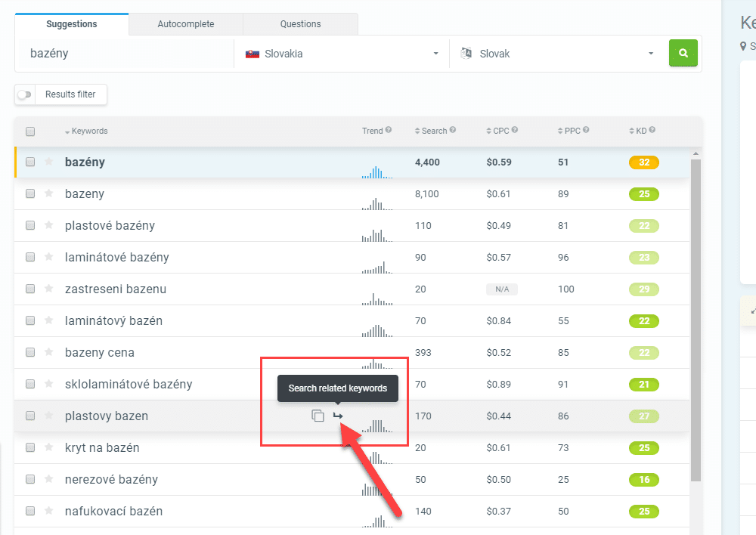Screen dimensions: 756x535
Task: Sort by PPC column
Action: click(569, 131)
